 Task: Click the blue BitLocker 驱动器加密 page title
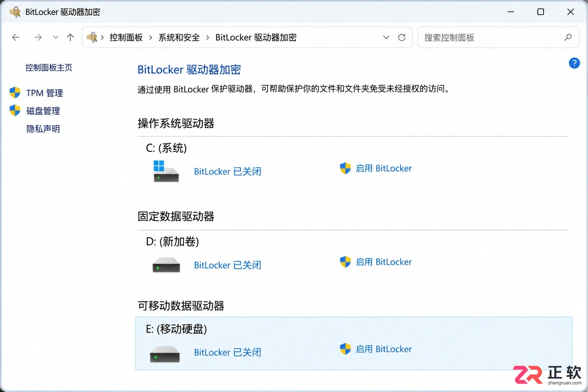189,70
